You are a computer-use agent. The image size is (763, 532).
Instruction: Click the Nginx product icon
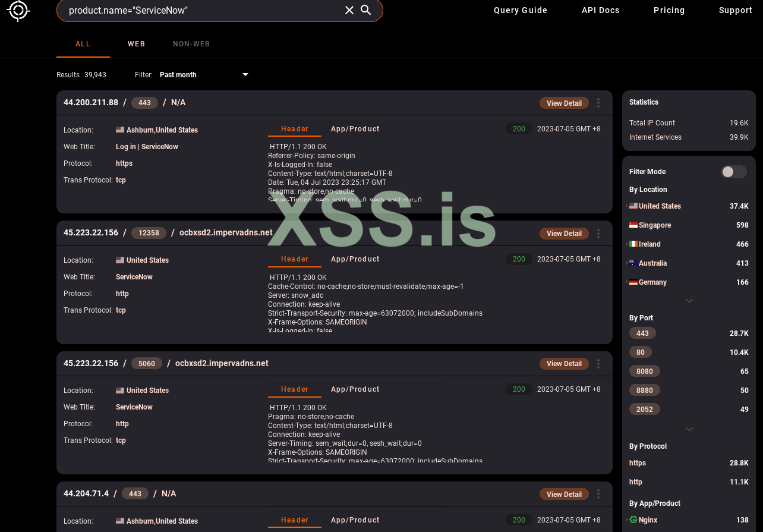(x=633, y=520)
